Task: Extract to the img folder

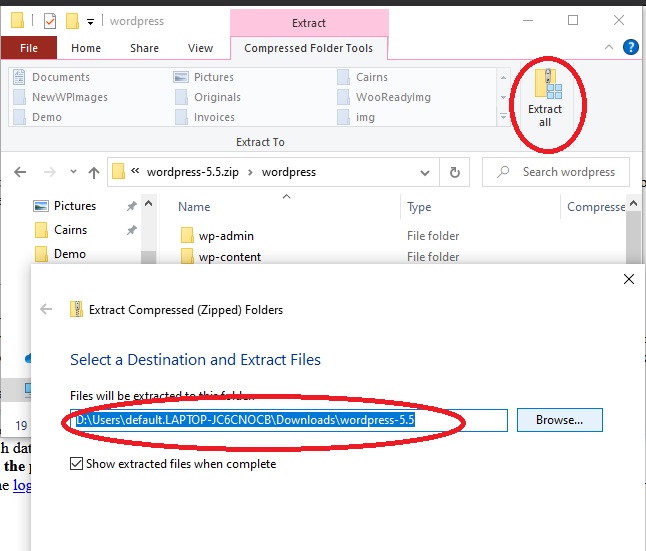Action: (356, 117)
